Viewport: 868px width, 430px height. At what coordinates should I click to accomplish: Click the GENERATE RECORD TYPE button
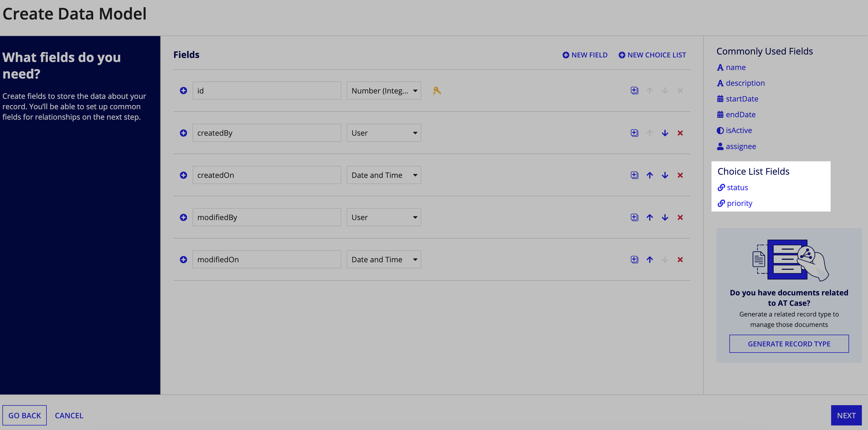click(x=789, y=344)
